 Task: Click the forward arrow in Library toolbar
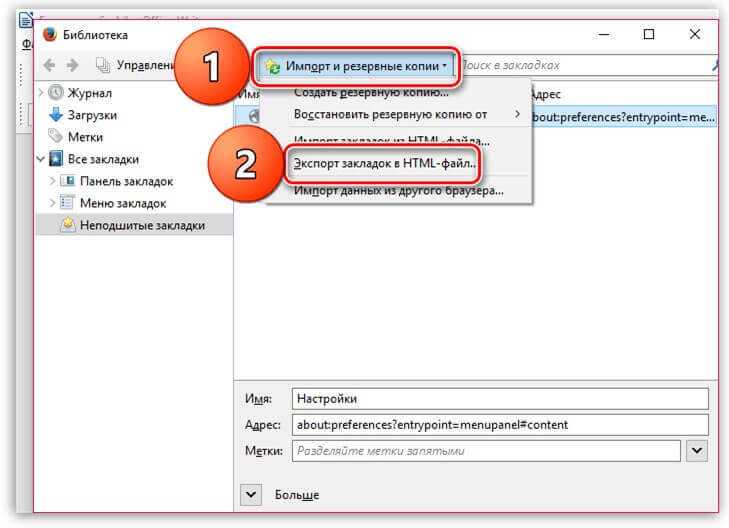[72, 65]
